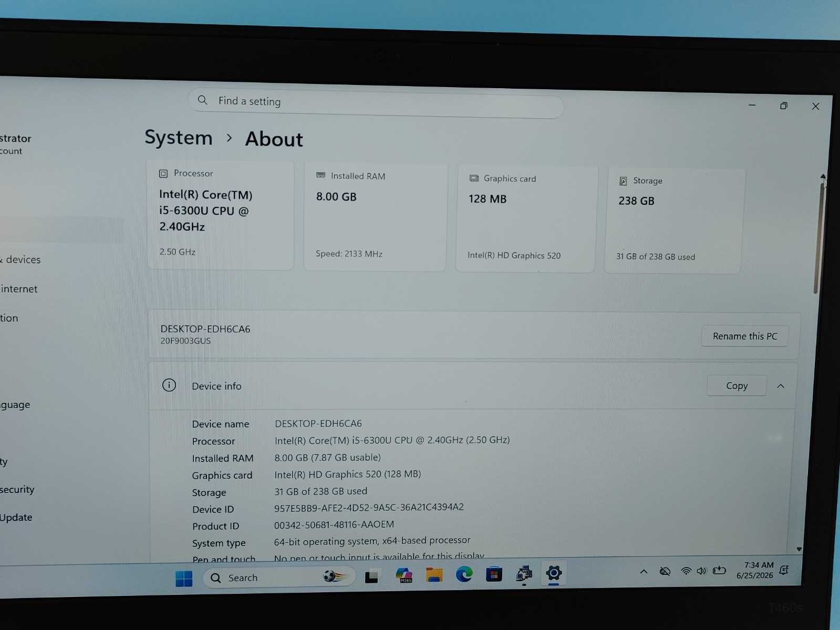Select the 'guage' language sidebar item

pos(15,405)
